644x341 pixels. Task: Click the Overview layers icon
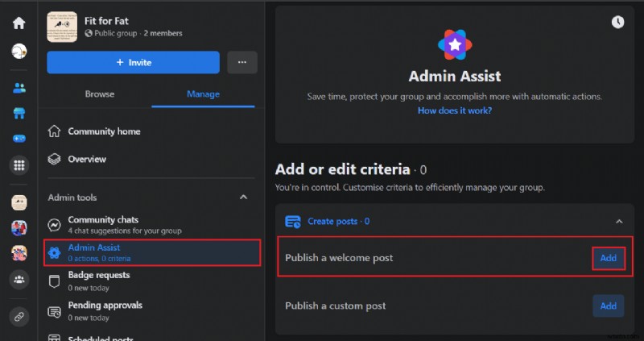[x=54, y=159]
